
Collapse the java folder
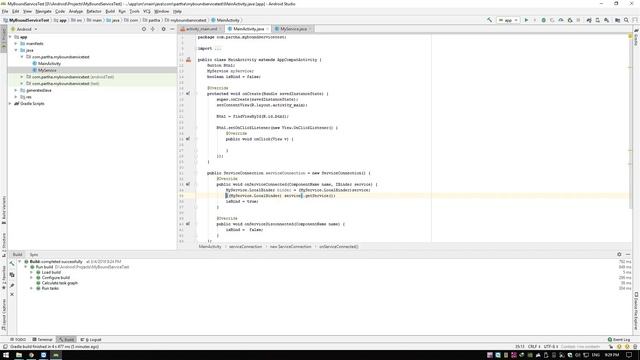click(16, 50)
